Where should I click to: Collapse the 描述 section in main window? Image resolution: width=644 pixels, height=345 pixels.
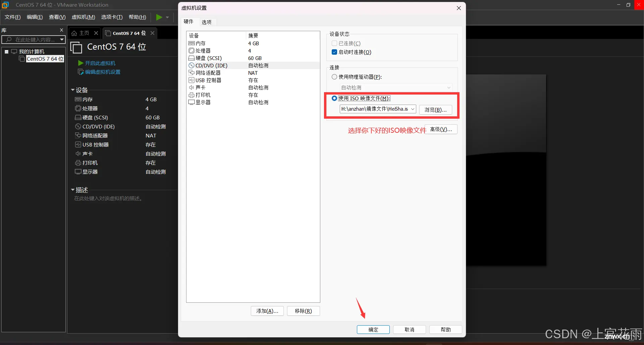73,190
